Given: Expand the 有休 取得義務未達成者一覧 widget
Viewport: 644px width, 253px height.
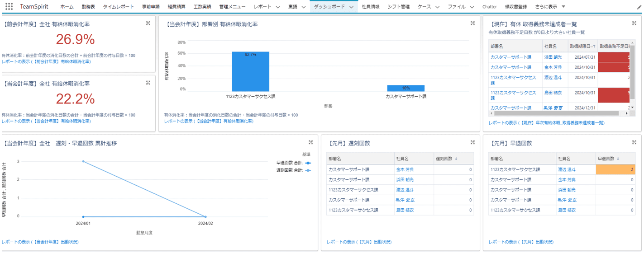Looking at the screenshot, I should tap(634, 23).
